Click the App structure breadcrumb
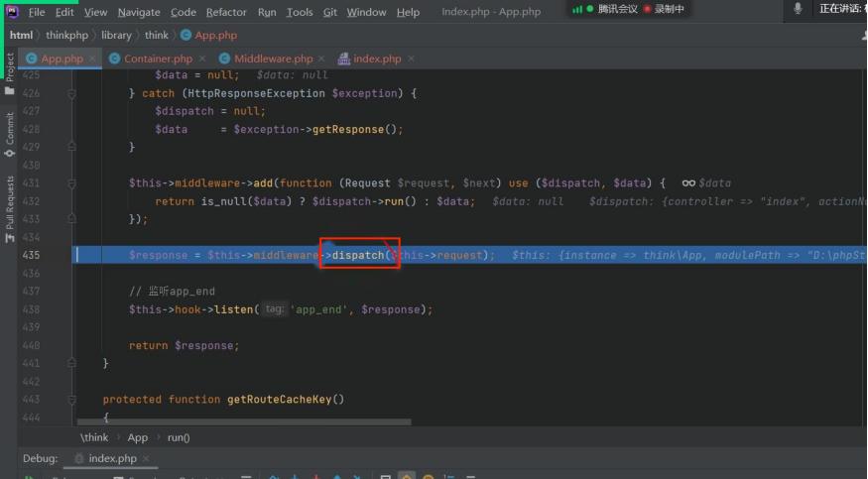Viewport: 868px width, 479px height. tap(137, 437)
